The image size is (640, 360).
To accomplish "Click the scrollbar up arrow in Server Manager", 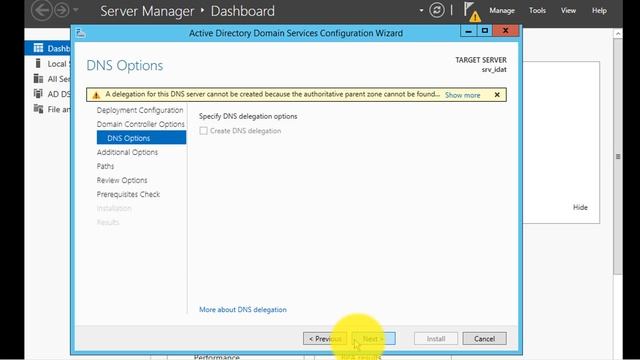I will tap(618, 33).
